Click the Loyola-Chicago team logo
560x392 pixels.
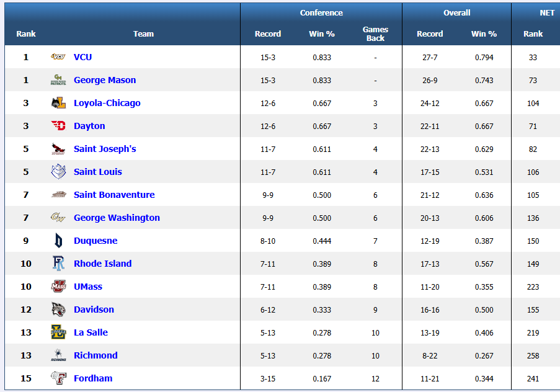click(x=58, y=103)
